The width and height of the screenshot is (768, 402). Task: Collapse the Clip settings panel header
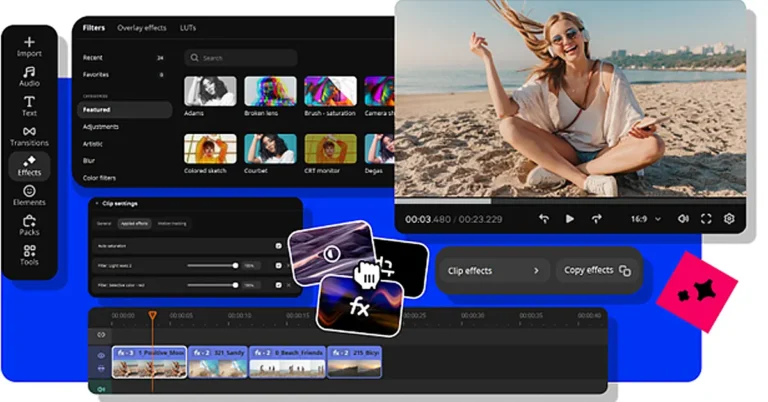pos(97,203)
